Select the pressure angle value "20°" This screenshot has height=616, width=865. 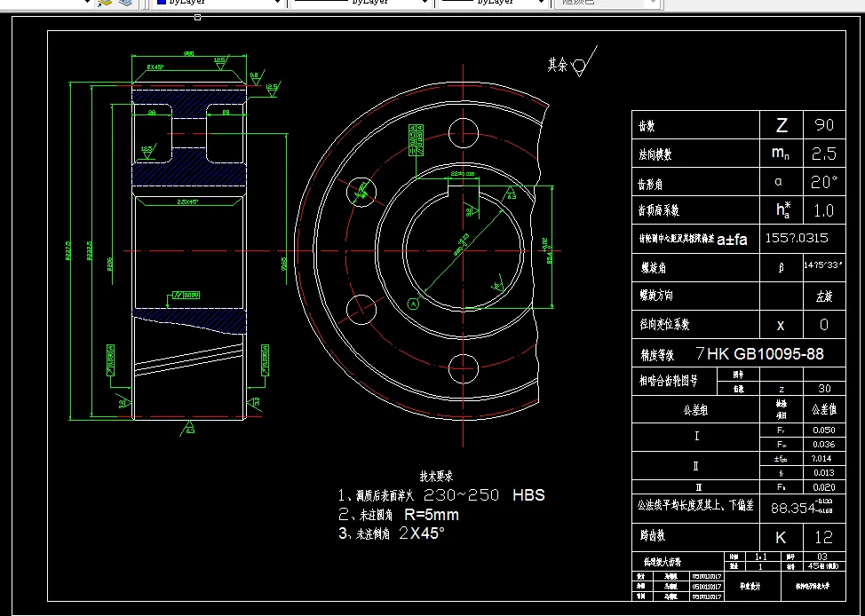pos(825,183)
